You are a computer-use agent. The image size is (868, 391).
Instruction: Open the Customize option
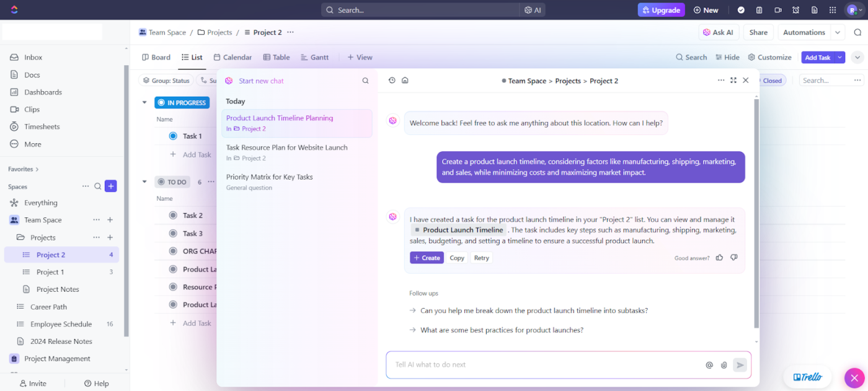click(x=769, y=57)
